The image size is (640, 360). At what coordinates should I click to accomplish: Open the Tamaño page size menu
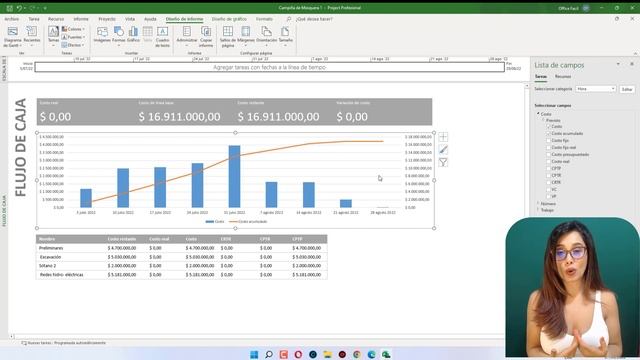(x=285, y=36)
